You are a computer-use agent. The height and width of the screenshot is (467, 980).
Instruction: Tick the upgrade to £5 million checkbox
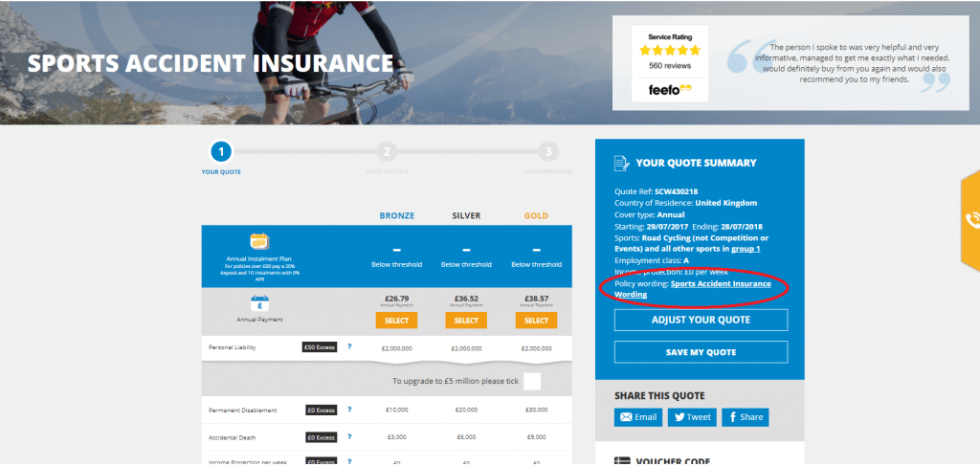(x=532, y=381)
